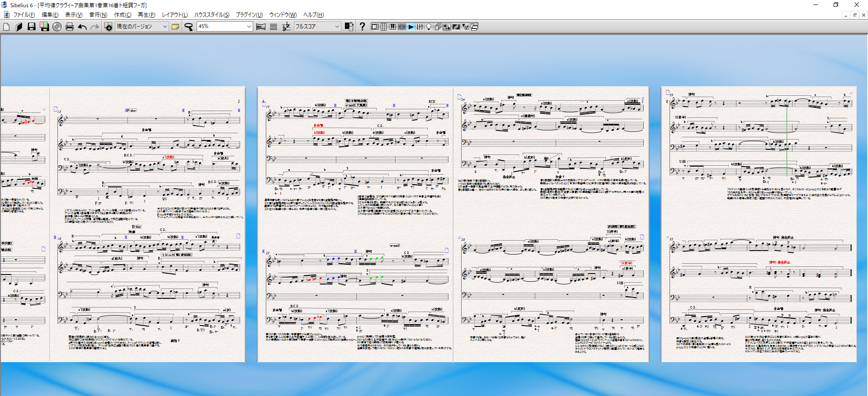The width and height of the screenshot is (868, 396).
Task: Minimize the inner score document window
Action: coord(846,15)
